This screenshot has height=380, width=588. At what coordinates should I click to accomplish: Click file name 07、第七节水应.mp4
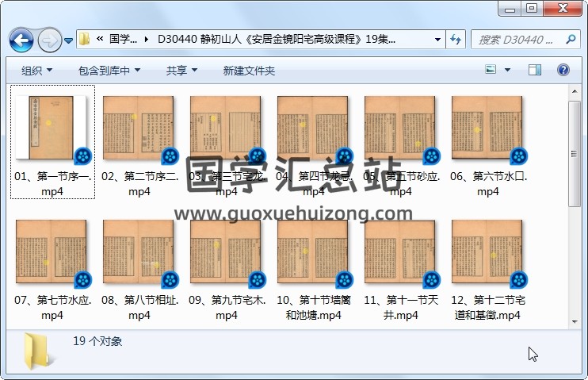[x=52, y=308]
